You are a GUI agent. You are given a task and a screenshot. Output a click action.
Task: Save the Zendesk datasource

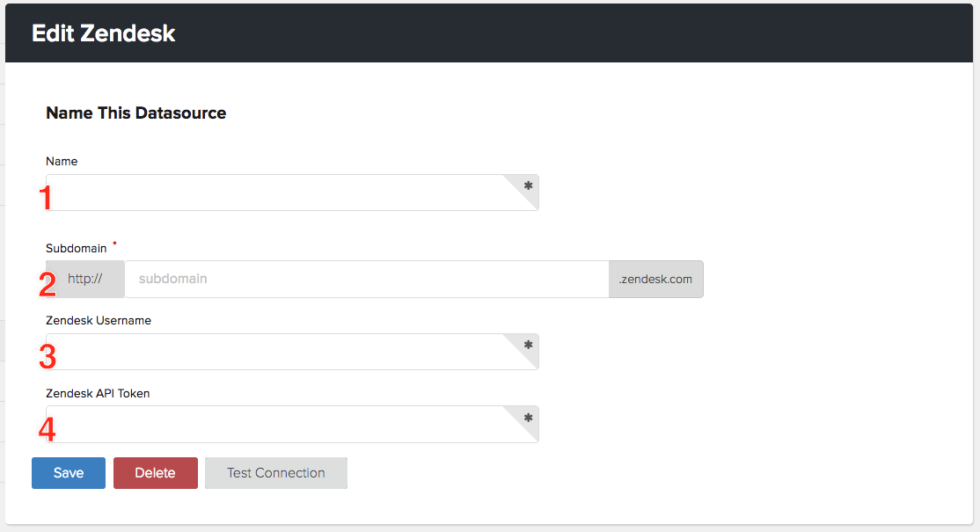tap(69, 473)
